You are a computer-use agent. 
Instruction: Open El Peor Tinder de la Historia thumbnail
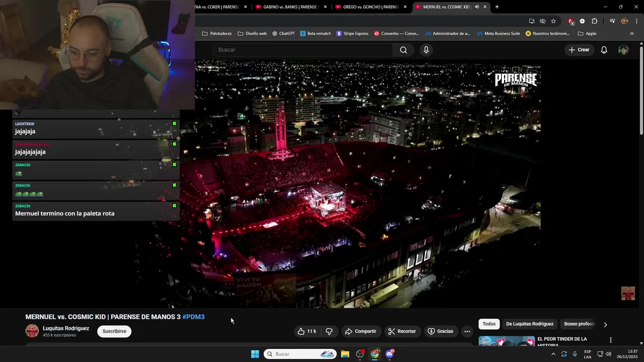coord(507,341)
